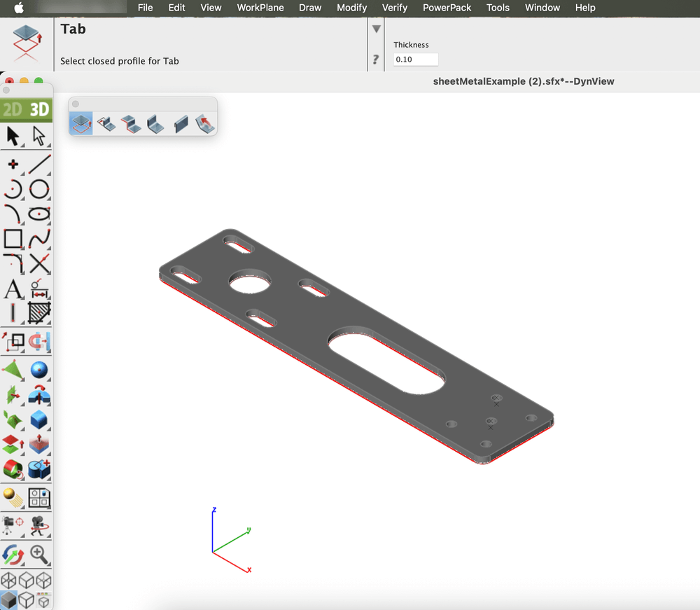Select the circle drawing tool
The image size is (700, 610).
click(x=39, y=189)
